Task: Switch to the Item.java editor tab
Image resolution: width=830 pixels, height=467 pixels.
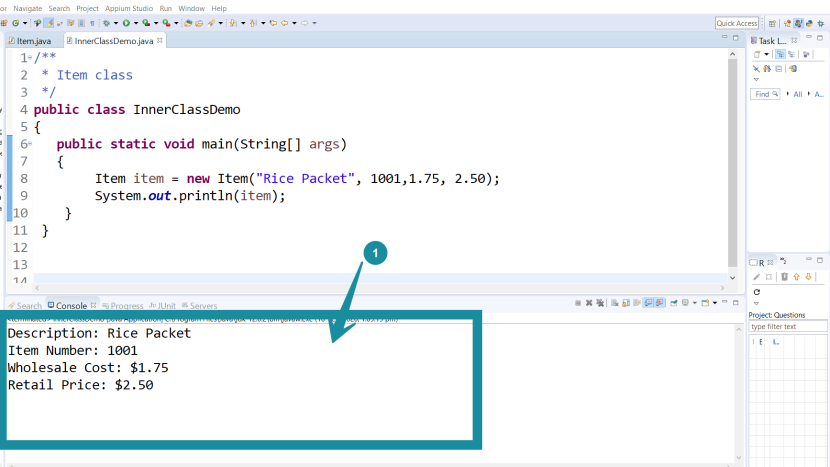Action: (33, 41)
